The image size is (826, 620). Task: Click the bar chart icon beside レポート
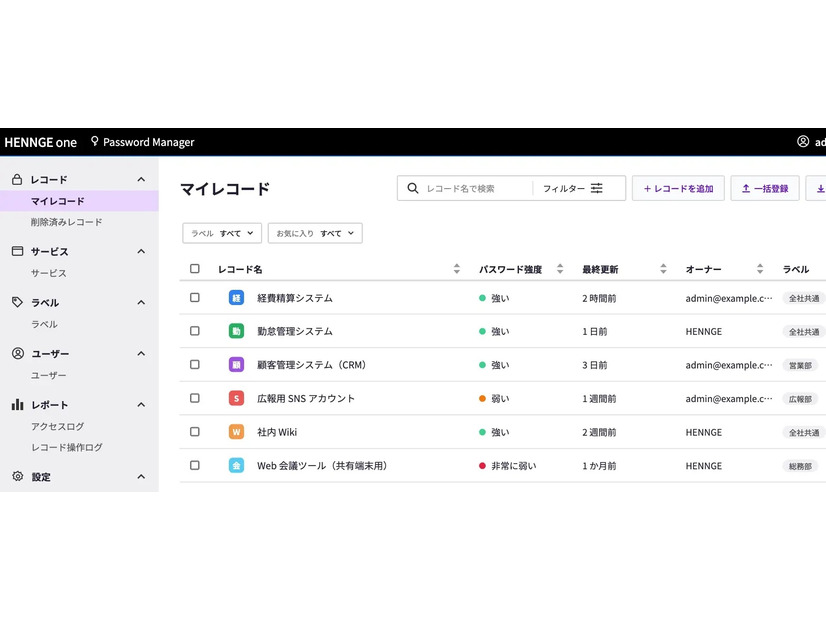(17, 405)
